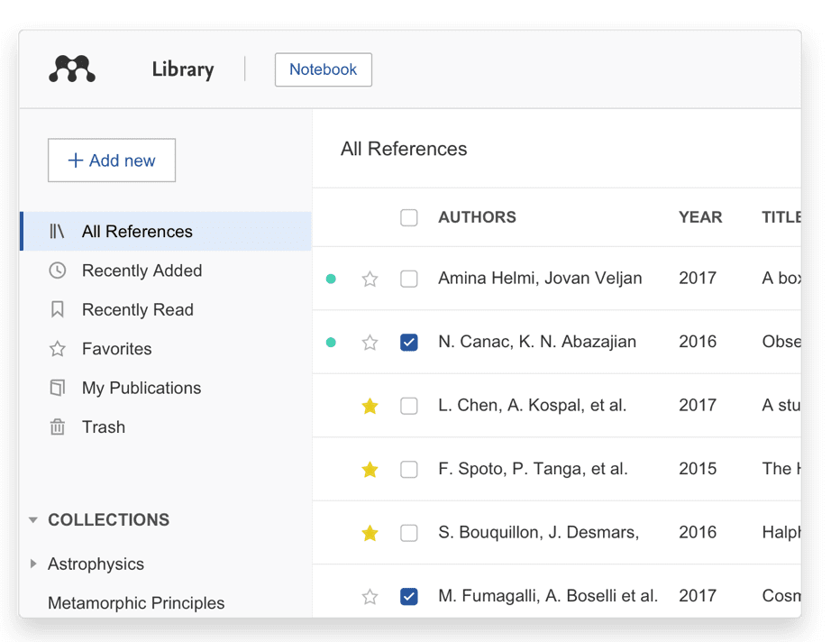This screenshot has width=840, height=642.
Task: Click author text N. Canac, K. N. Abazajian
Action: [x=537, y=342]
